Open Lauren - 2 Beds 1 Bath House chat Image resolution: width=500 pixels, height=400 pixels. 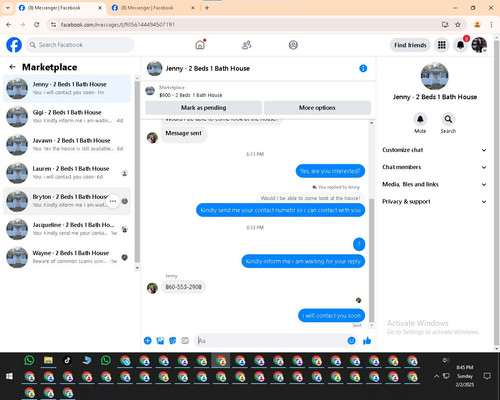coord(67,173)
